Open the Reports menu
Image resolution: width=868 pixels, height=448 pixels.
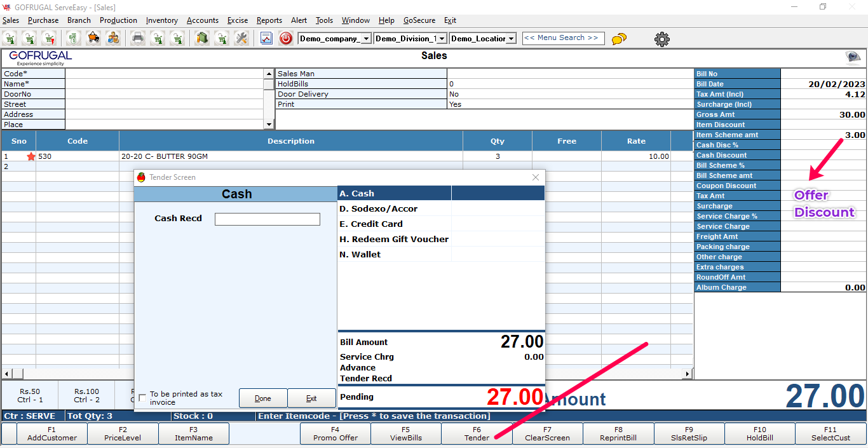(269, 20)
